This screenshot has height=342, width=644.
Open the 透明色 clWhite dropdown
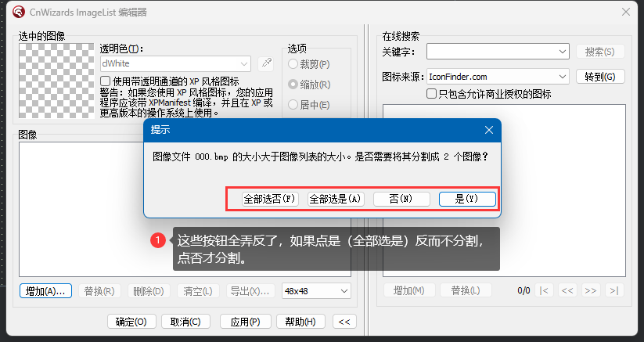(244, 63)
